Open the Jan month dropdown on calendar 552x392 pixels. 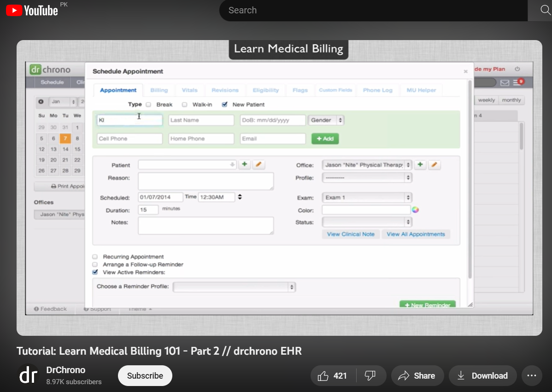tap(63, 102)
